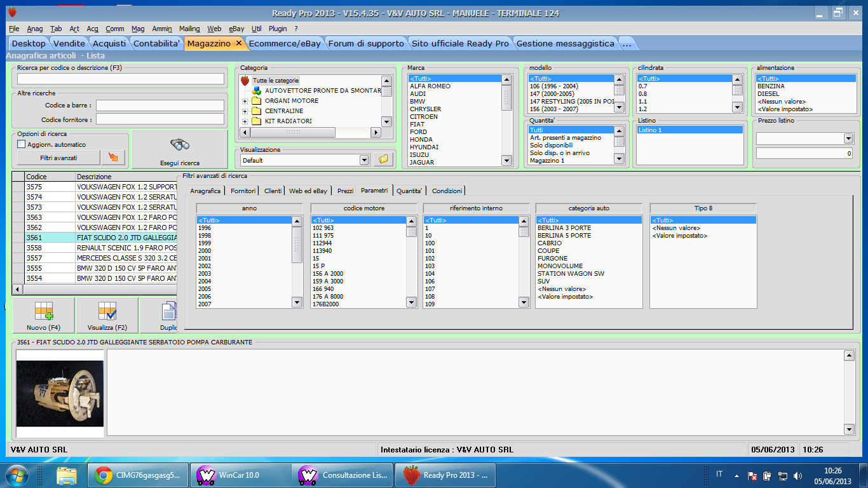Click the volume speaker tray icon
This screenshot has width=868, height=488.
(x=797, y=475)
